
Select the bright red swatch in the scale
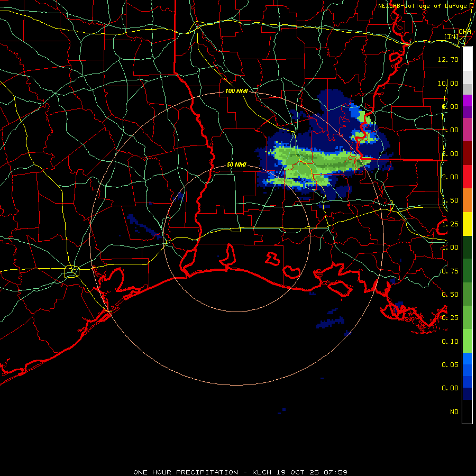(467, 177)
